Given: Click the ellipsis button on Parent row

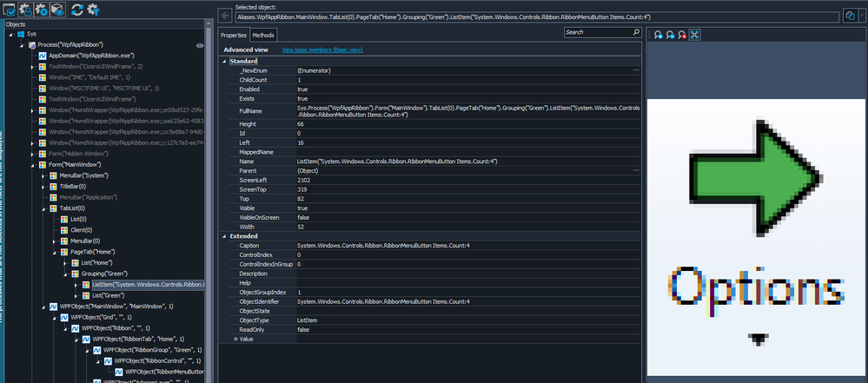Looking at the screenshot, I should [636, 171].
